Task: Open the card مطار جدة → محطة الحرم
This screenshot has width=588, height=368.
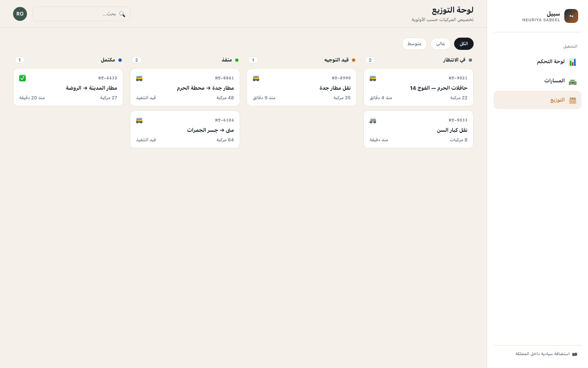Action: [x=185, y=88]
